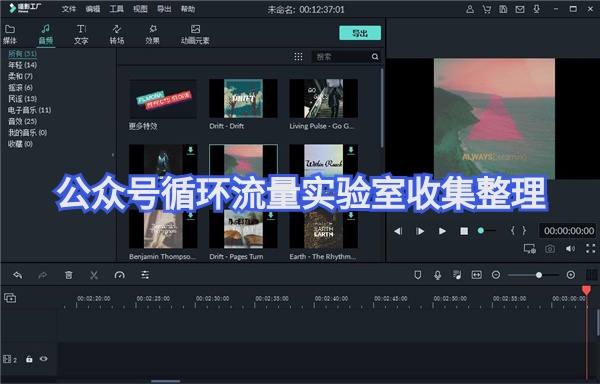This screenshot has height=384, width=600.
Task: Switch to the 文字 tab
Action: pos(81,34)
